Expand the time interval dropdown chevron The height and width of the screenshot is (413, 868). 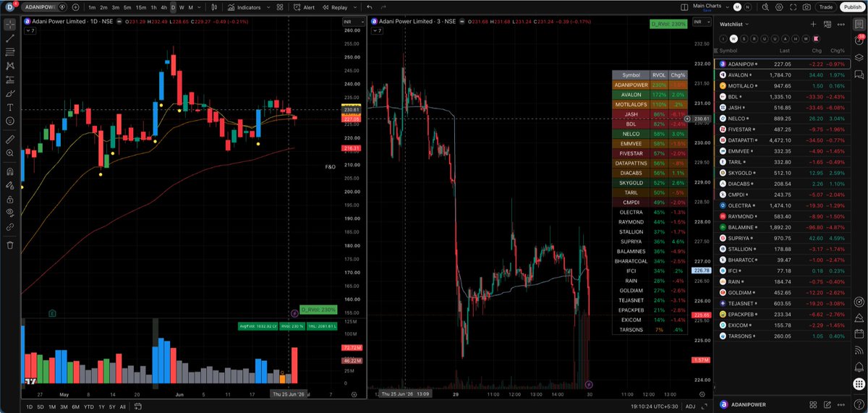click(199, 7)
